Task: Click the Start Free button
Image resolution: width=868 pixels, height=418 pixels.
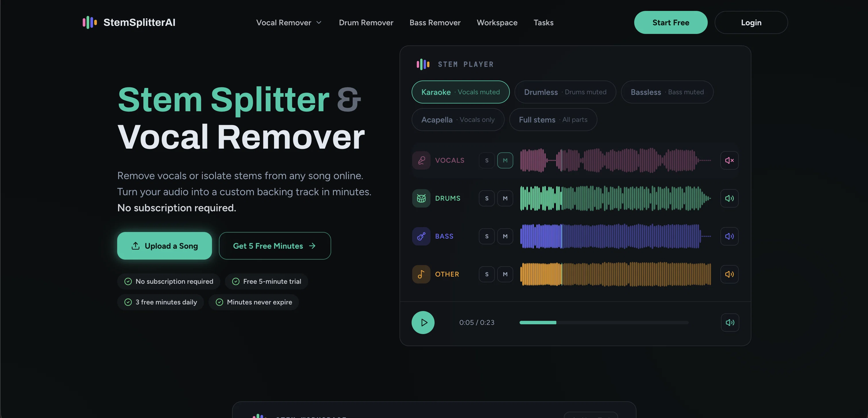Action: point(671,22)
